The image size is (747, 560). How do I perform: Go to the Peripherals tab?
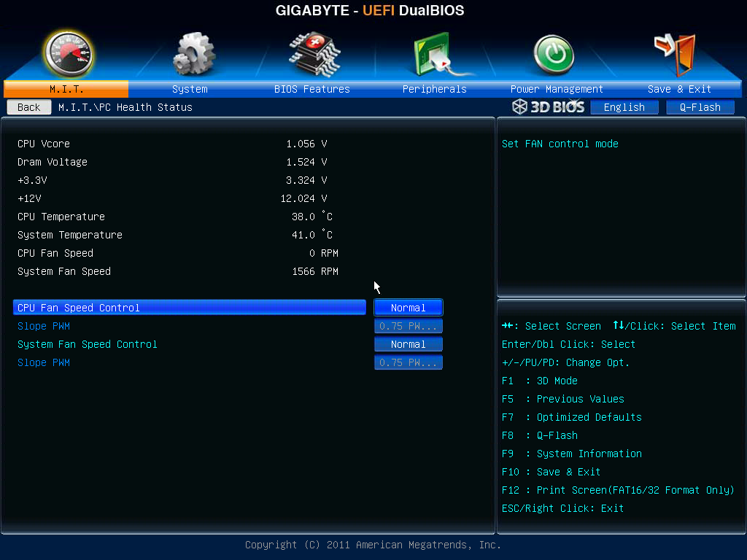coord(435,89)
